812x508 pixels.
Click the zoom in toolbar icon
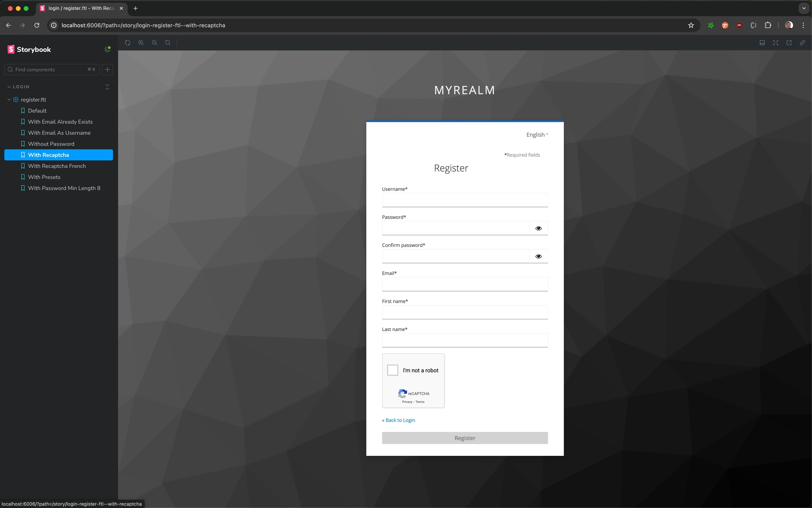click(141, 43)
